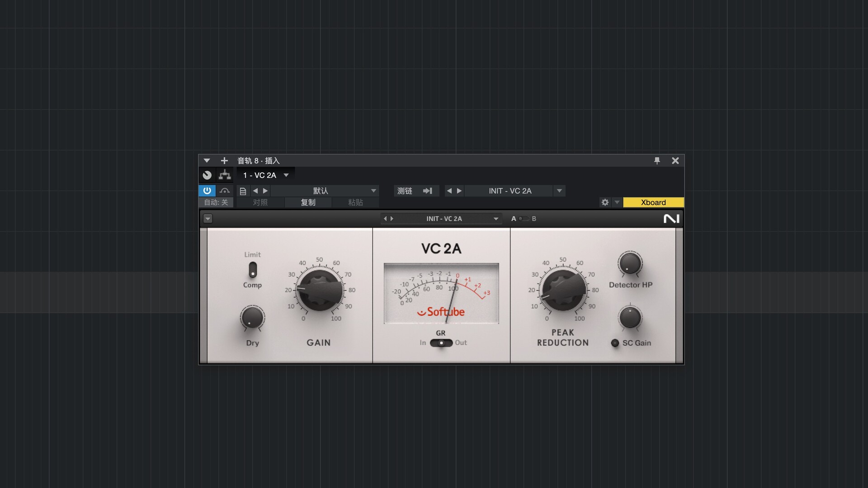Click the PEAK REDUCTION knob
This screenshot has width=868, height=488.
coord(563,290)
